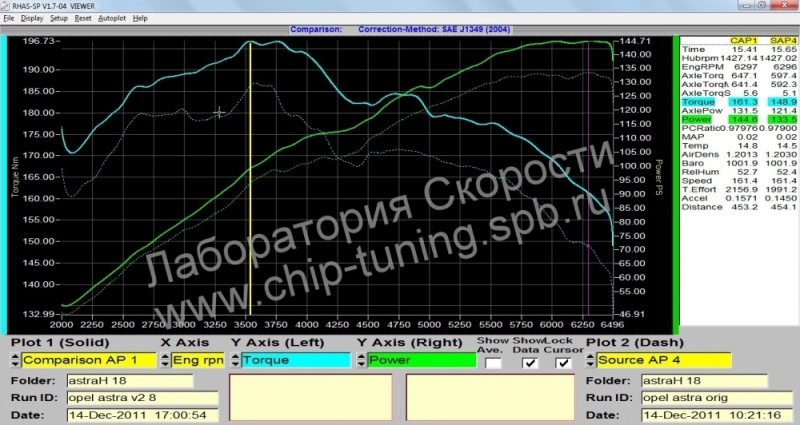Viewport: 800px width, 425px height.
Task: Open the Help menu
Action: (x=140, y=18)
